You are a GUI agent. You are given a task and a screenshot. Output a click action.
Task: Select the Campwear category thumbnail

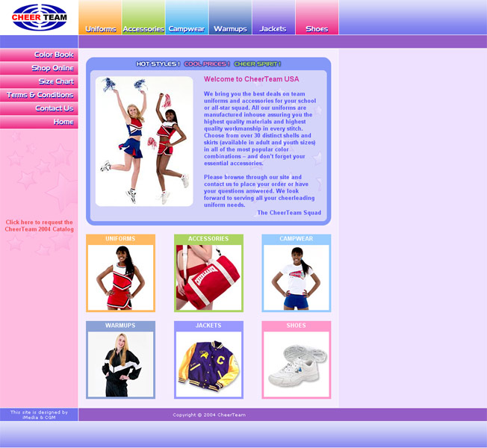[296, 277]
